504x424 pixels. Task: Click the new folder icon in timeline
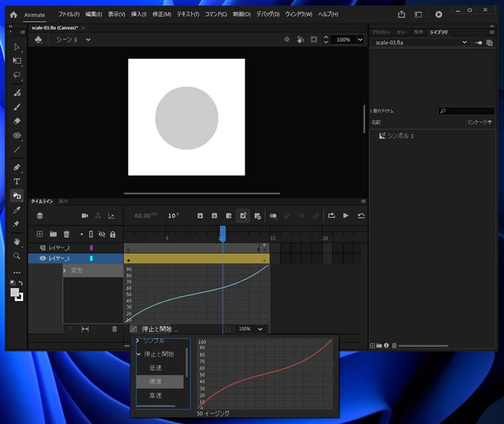pos(53,234)
